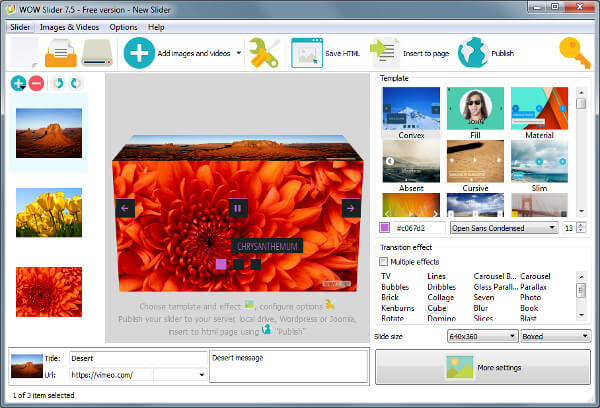Open the Options menu
Screen dimensions: 600x408
coord(124,27)
